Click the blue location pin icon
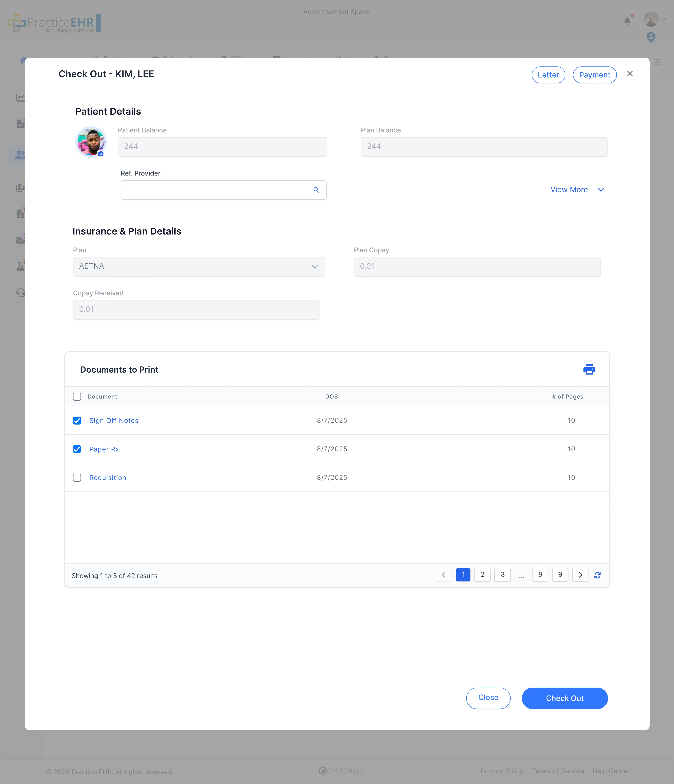 651,37
